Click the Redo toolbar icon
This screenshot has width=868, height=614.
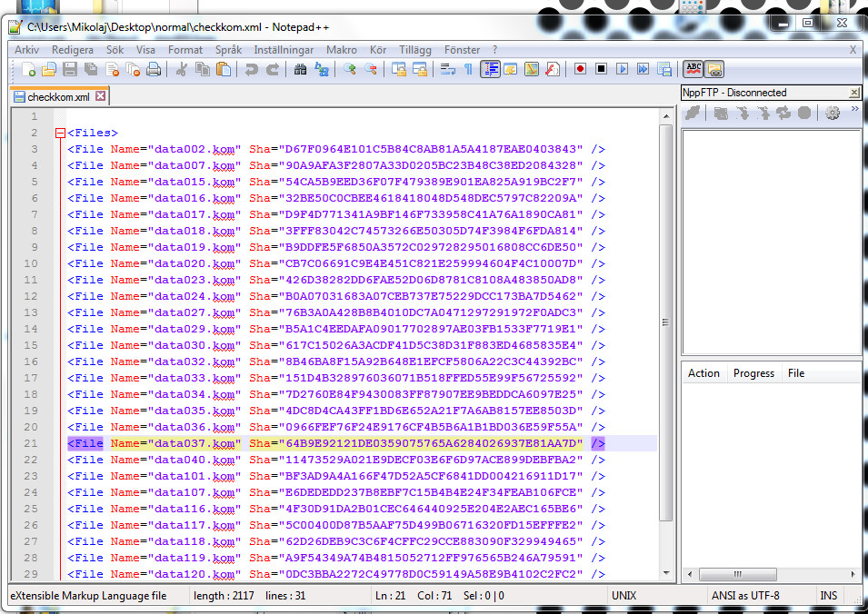tap(273, 69)
